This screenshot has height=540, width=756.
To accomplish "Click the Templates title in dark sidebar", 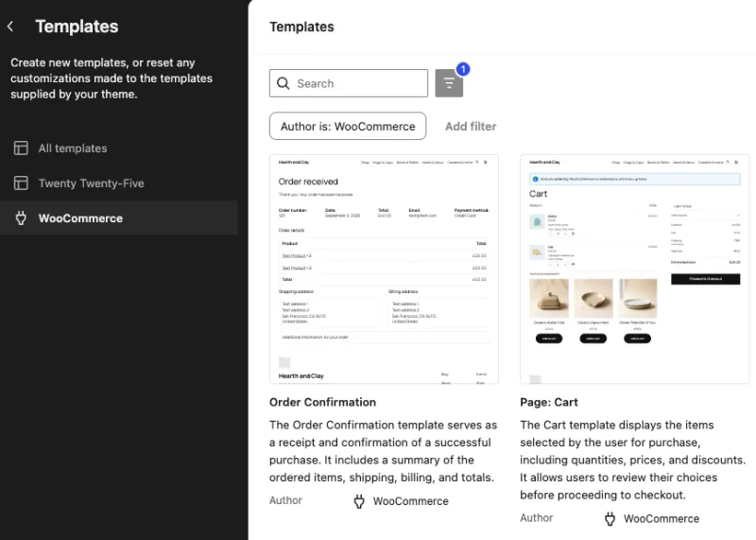I will click(77, 26).
